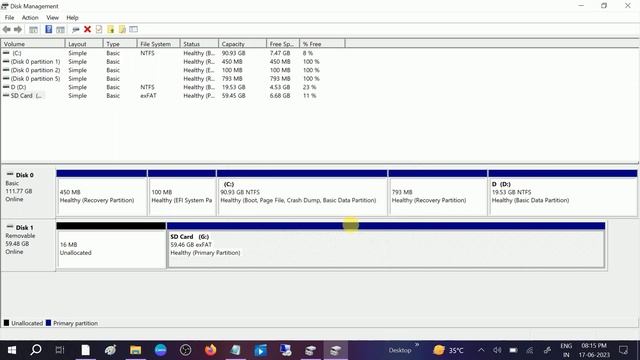Open the volume speaker tray icon
This screenshot has height=360, width=640.
click(497, 350)
